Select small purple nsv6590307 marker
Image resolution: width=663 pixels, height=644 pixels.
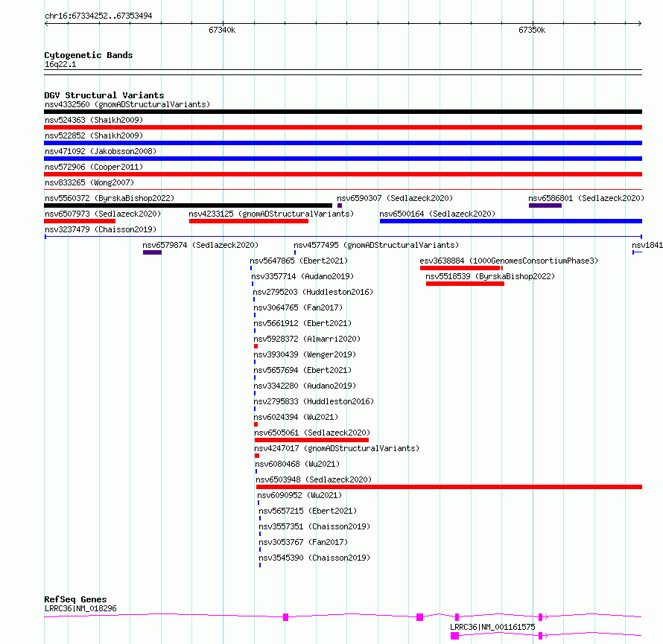pos(340,205)
